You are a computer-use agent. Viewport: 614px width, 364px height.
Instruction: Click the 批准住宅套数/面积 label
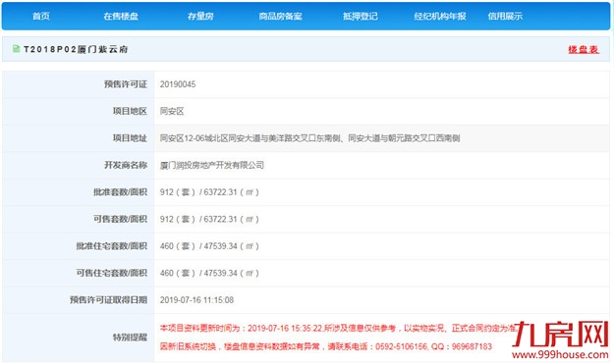tap(112, 246)
